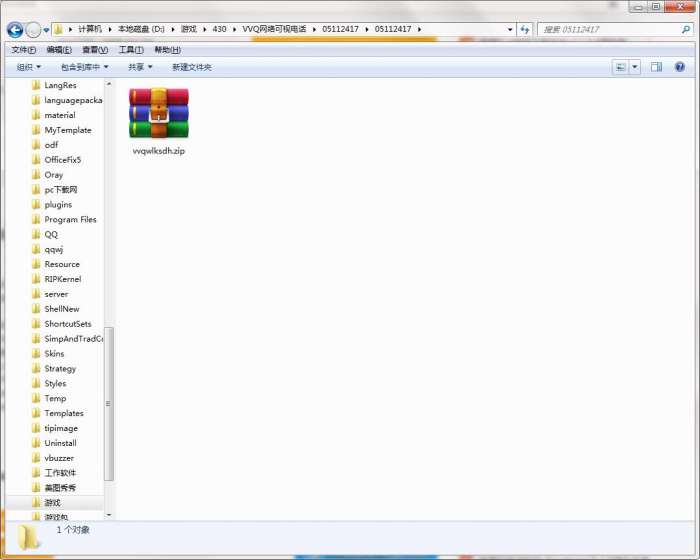Select the material folder in tree

coord(54,115)
